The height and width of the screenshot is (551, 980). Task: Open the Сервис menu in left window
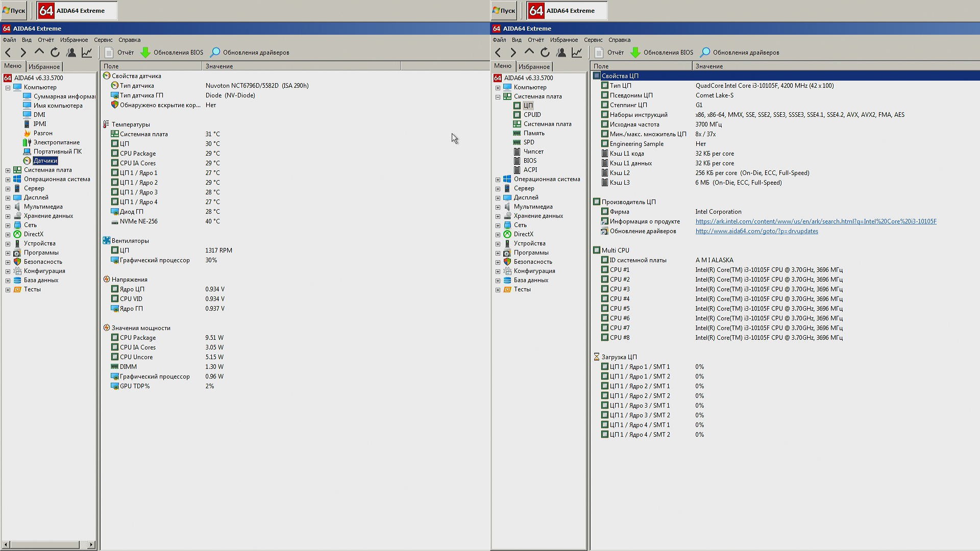103,40
